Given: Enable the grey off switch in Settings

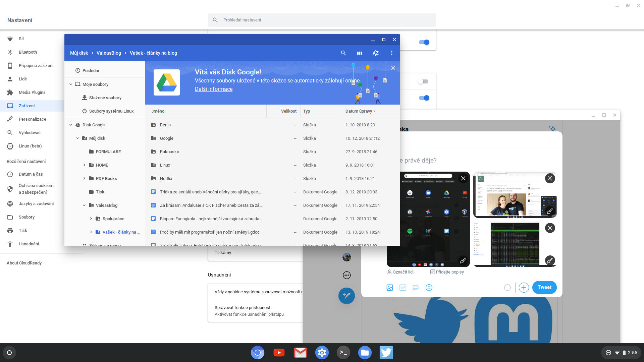Looking at the screenshot, I should point(423,81).
